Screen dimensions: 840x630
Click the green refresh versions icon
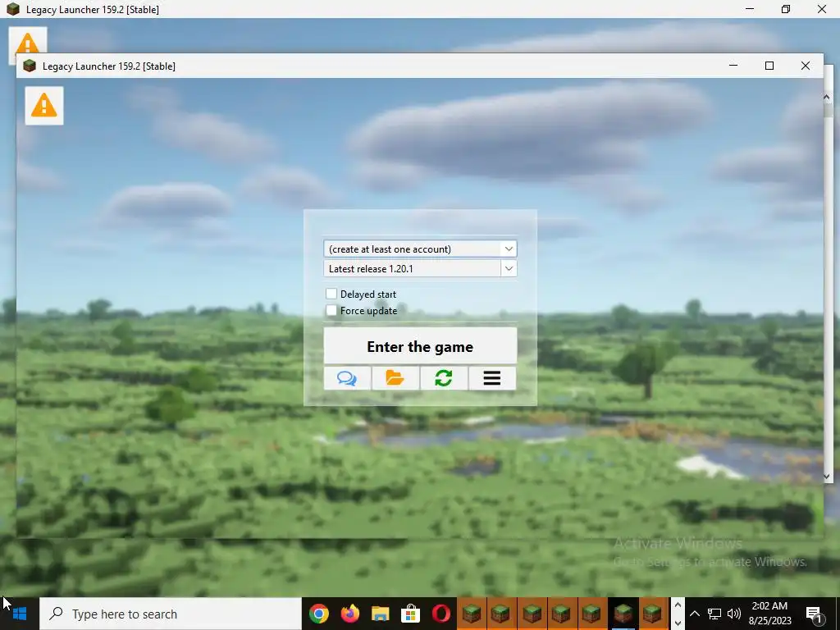(444, 378)
